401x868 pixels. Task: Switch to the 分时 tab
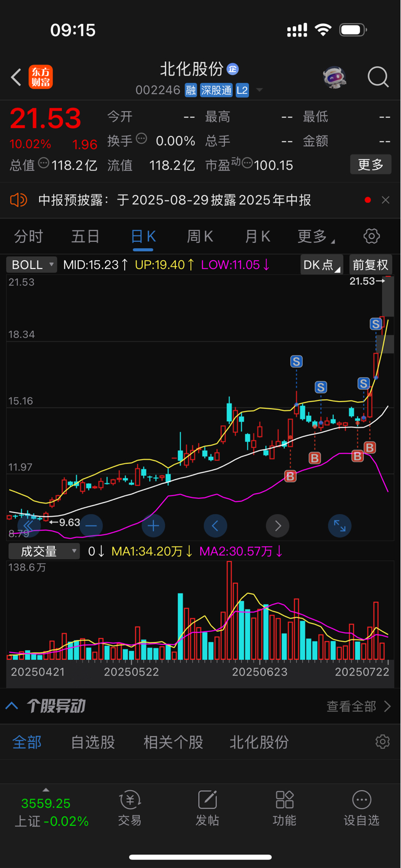28,237
